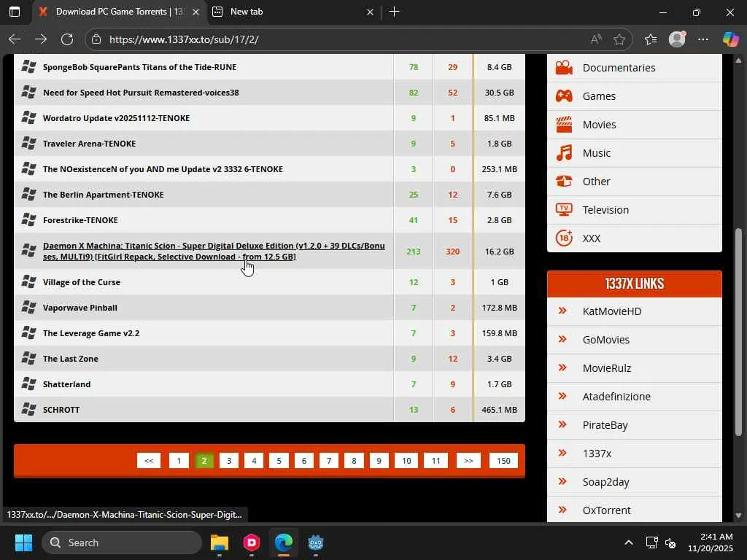Image resolution: width=747 pixels, height=560 pixels.
Task: Open the Soap2day sidebar link
Action: [x=606, y=482]
